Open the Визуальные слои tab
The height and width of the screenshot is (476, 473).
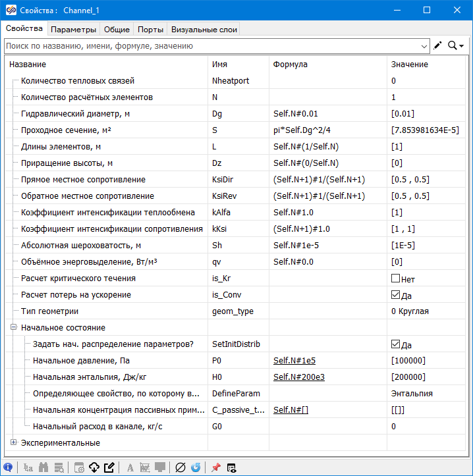tap(204, 29)
